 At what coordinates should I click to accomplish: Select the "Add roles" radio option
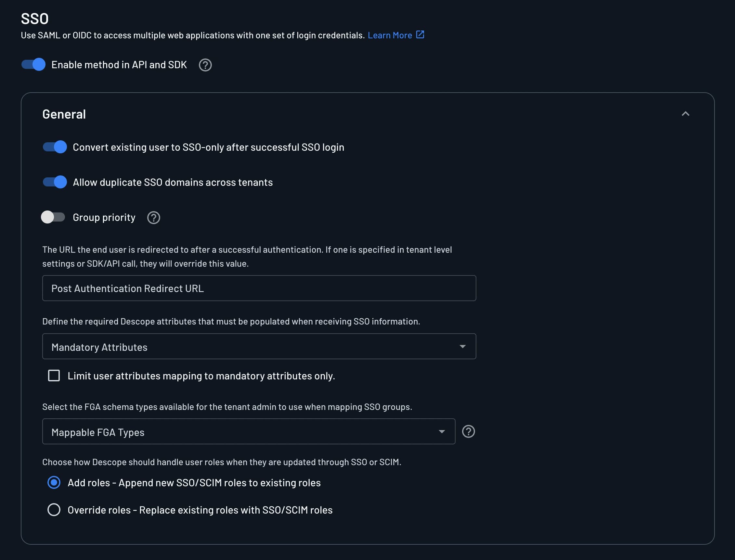point(54,482)
